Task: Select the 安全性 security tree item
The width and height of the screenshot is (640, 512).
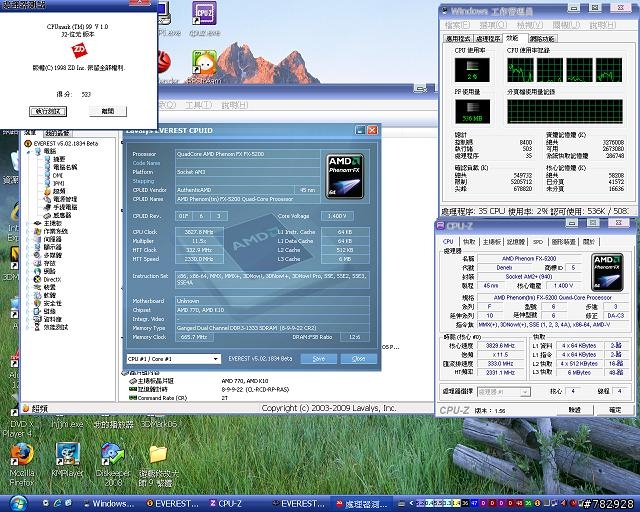Action: point(48,303)
